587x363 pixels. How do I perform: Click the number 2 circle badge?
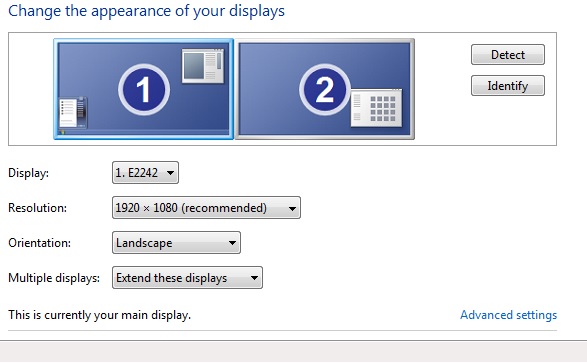click(325, 89)
